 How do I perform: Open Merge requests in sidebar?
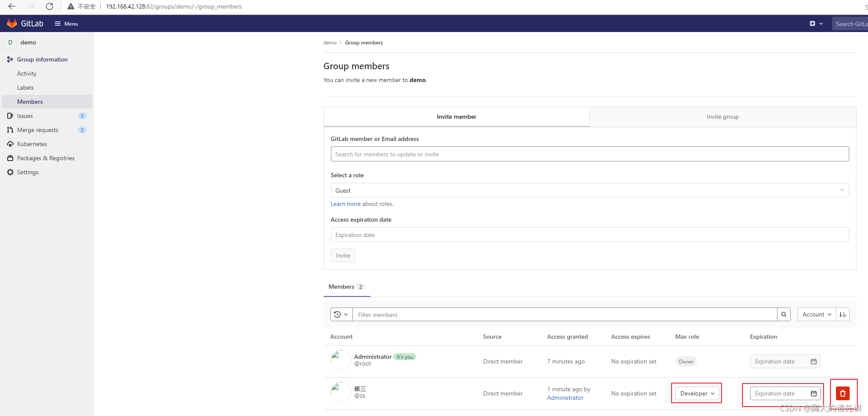[x=47, y=130]
